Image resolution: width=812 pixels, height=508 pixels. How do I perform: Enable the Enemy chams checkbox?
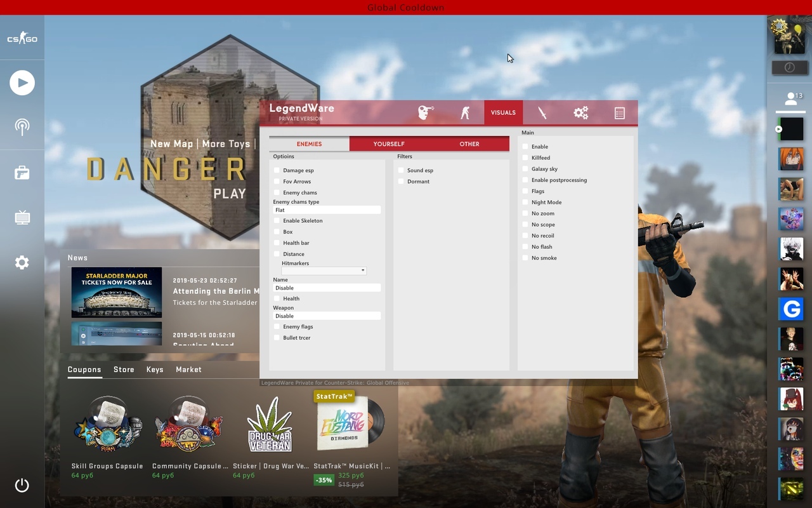point(277,192)
